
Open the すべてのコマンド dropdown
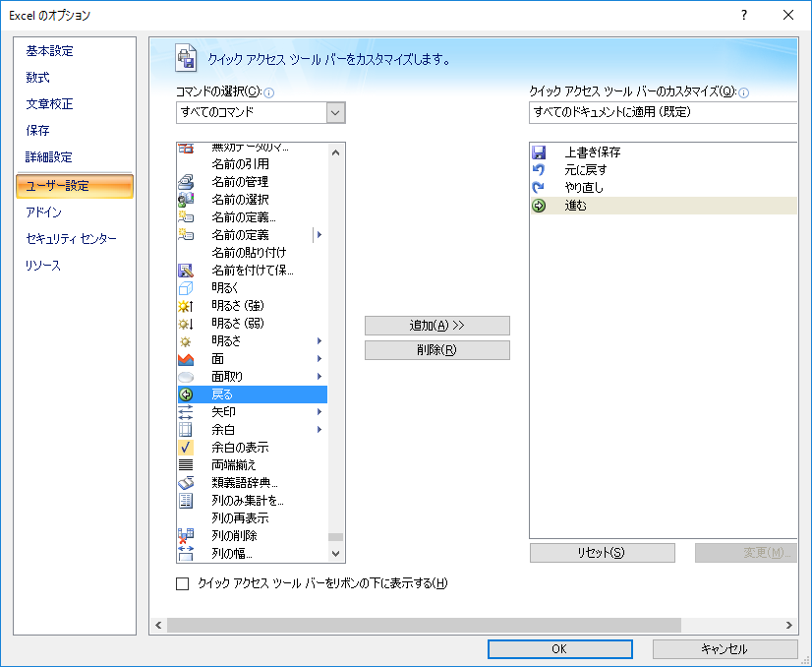(335, 112)
